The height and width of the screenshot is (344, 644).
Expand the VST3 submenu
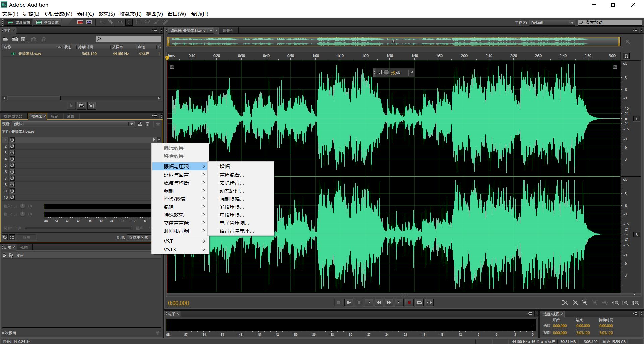coord(180,249)
